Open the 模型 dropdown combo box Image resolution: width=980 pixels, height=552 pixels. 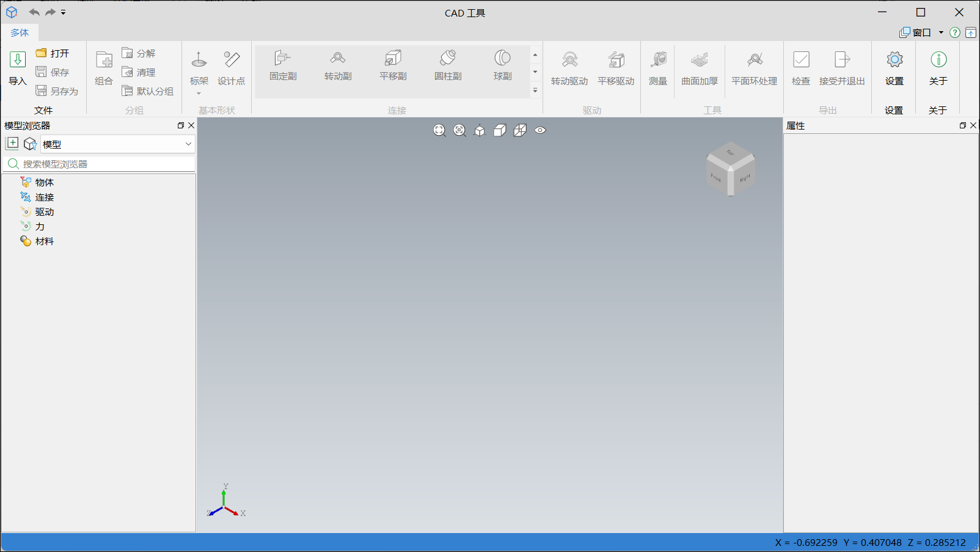coord(117,144)
